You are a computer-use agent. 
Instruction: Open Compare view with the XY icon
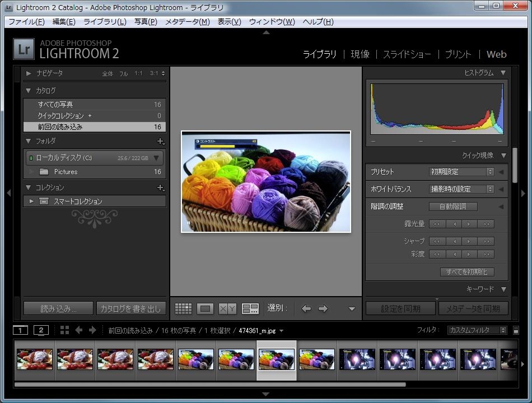point(227,308)
